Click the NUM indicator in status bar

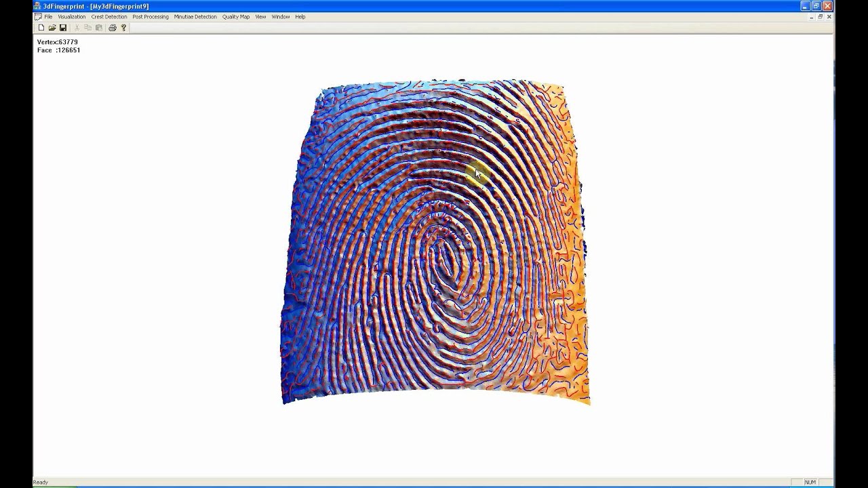point(810,483)
